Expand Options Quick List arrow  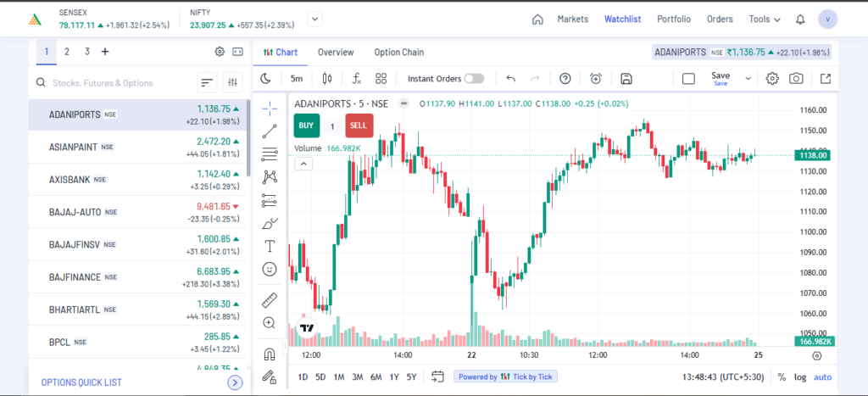coord(236,382)
